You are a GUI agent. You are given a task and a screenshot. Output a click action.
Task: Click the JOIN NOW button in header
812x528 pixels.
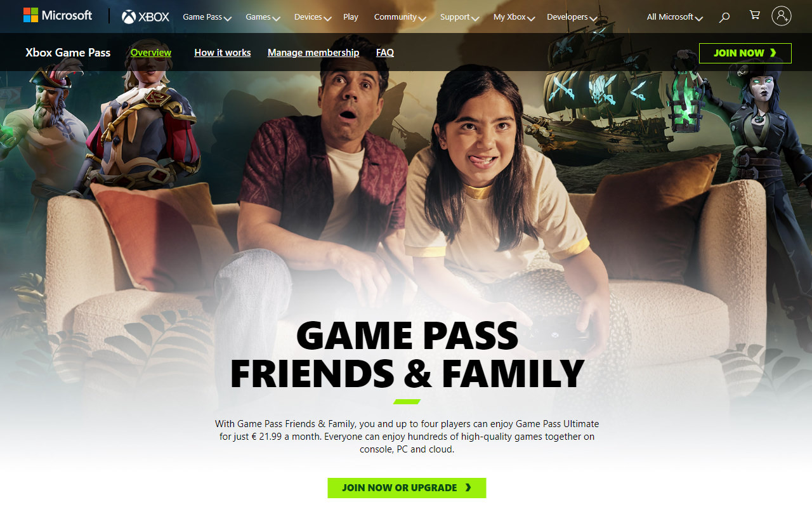(x=745, y=53)
